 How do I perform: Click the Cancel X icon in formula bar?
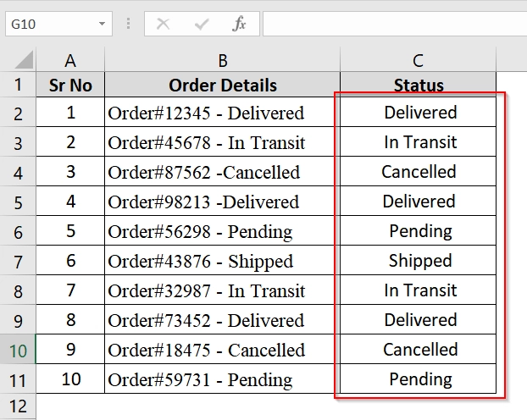tap(164, 24)
